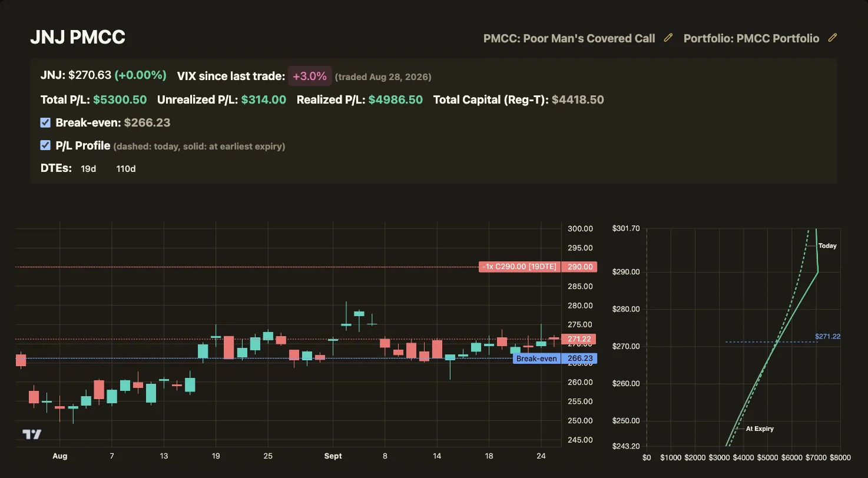
Task: Click the At Expiry label on P/L profile
Action: [760, 429]
